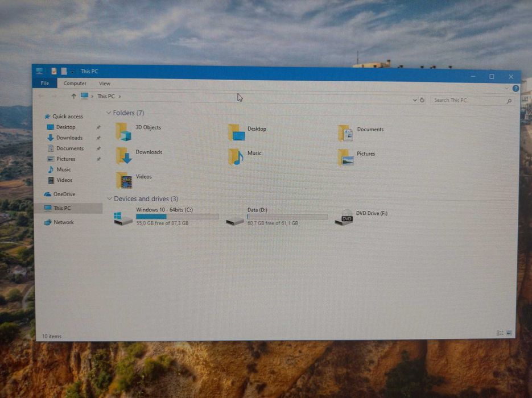
Task: Click the Data (D:) drive usage bar
Action: [287, 216]
